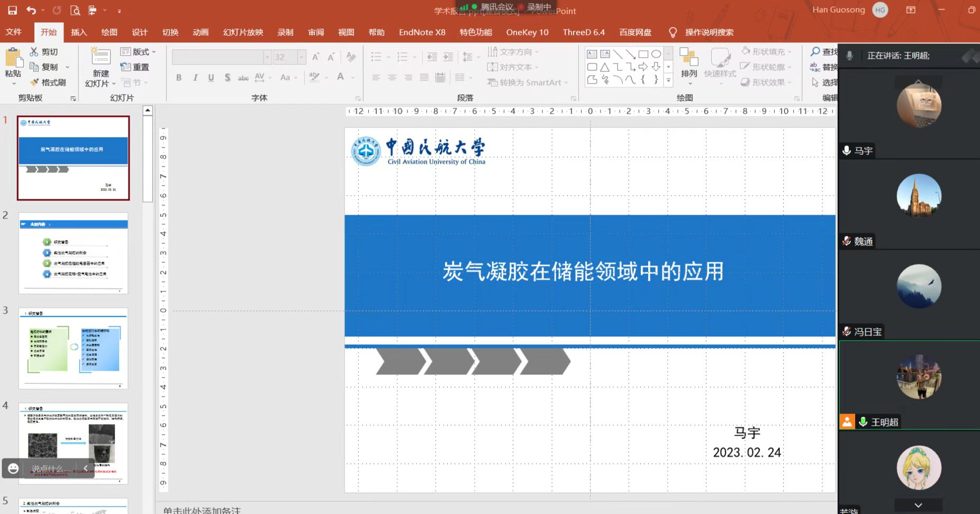Switch to Transitions (切换) tab

click(170, 32)
